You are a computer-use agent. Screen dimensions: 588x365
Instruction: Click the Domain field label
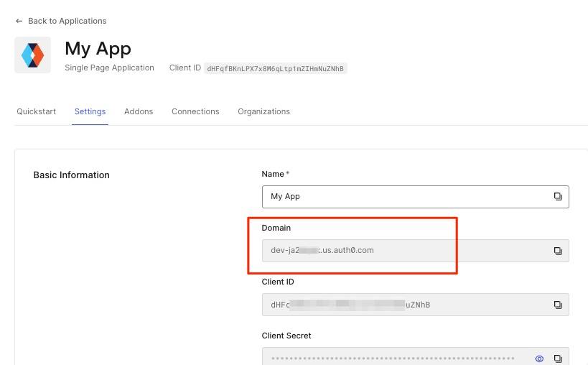276,228
